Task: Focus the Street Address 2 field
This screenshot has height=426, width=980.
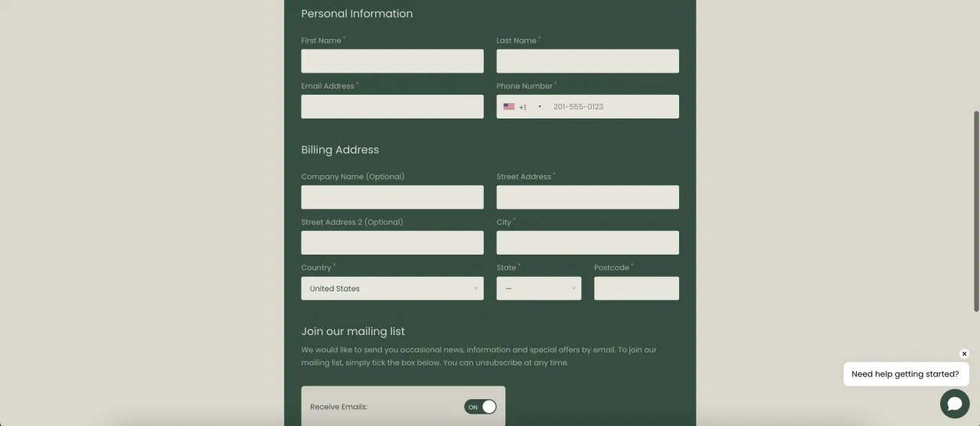Action: click(x=392, y=242)
